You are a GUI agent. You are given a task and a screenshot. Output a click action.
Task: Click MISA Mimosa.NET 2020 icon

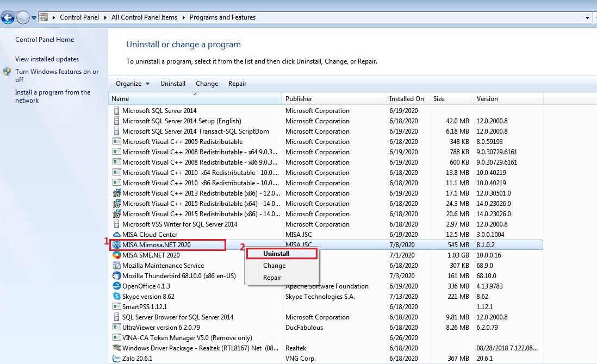[116, 244]
